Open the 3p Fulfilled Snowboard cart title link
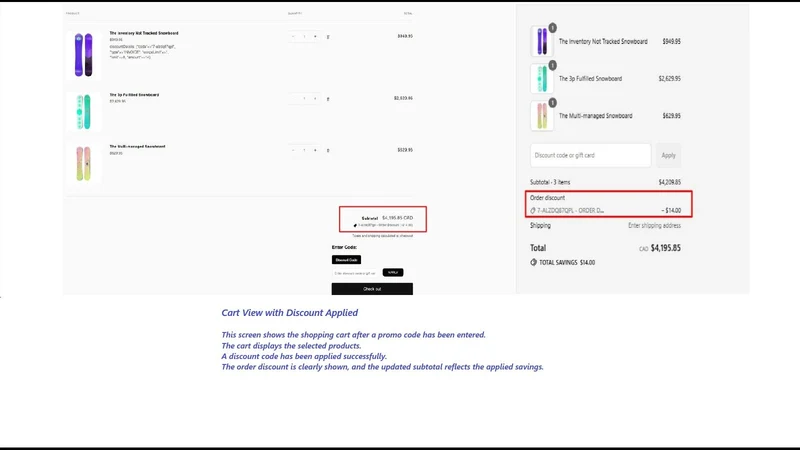Image resolution: width=800 pixels, height=450 pixels. (134, 94)
